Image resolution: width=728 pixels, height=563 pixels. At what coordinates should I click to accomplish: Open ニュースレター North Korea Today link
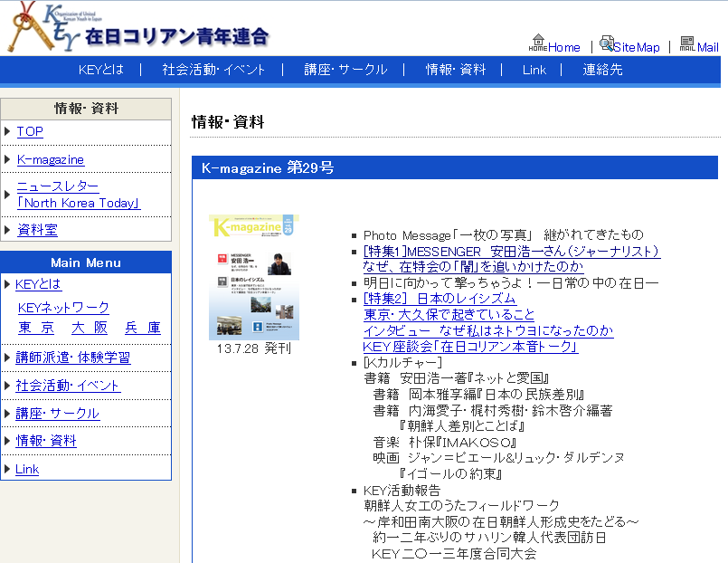point(79,195)
